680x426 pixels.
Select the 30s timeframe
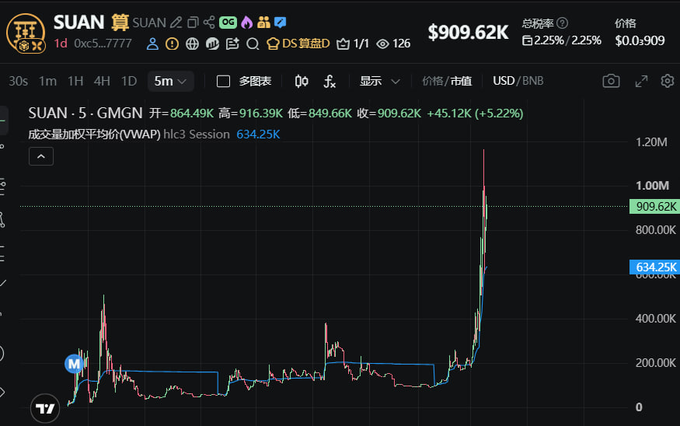pyautogui.click(x=18, y=81)
